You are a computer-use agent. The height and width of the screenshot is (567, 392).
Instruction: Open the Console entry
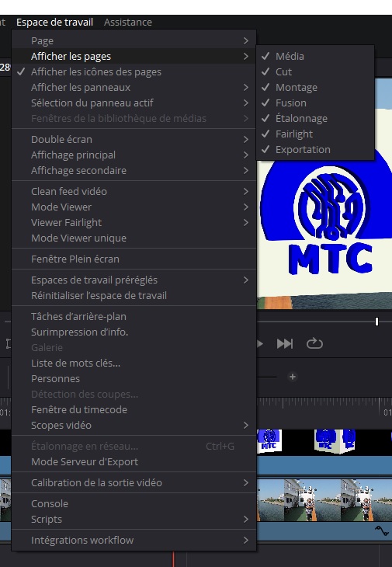click(x=134, y=504)
